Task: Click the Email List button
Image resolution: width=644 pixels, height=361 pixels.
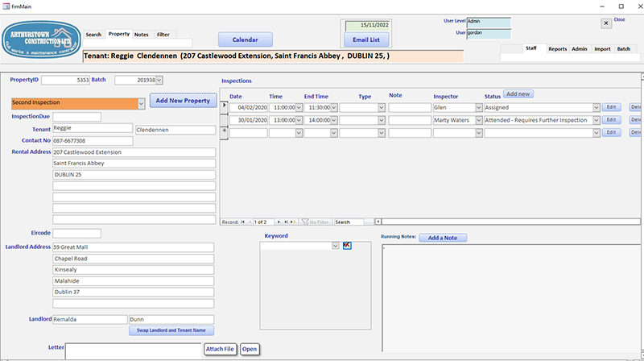Action: click(366, 39)
